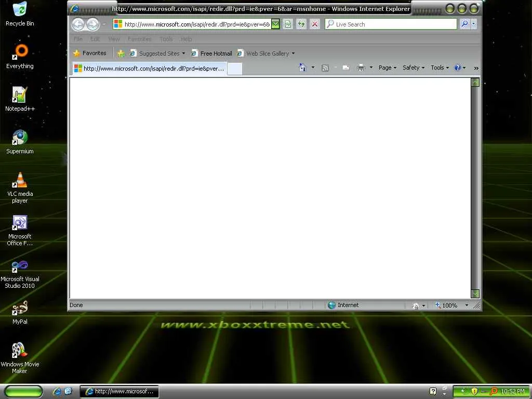This screenshot has height=399, width=532.
Task: Open the Page command menu
Action: [388, 68]
